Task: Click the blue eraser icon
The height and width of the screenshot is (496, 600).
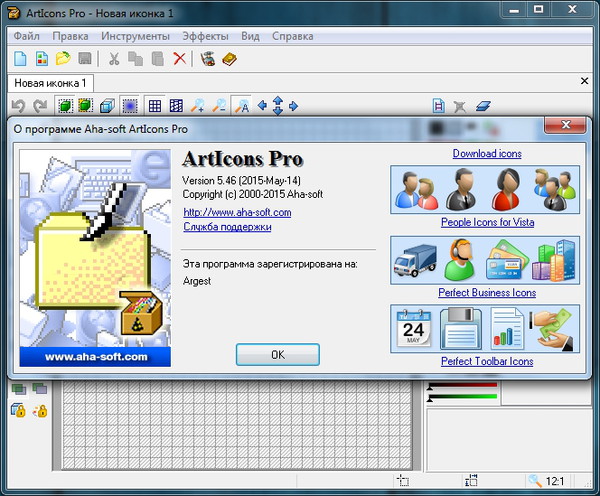Action: click(x=483, y=105)
